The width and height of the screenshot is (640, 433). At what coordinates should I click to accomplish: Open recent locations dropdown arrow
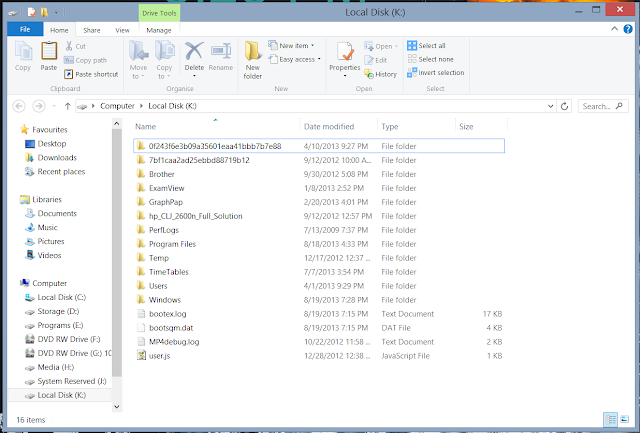pos(54,106)
